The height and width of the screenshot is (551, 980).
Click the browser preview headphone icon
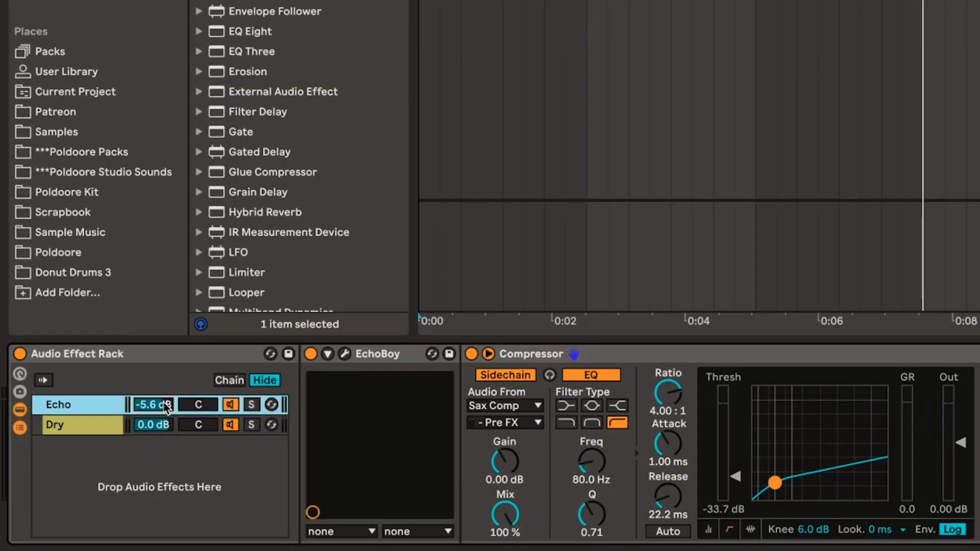point(201,324)
